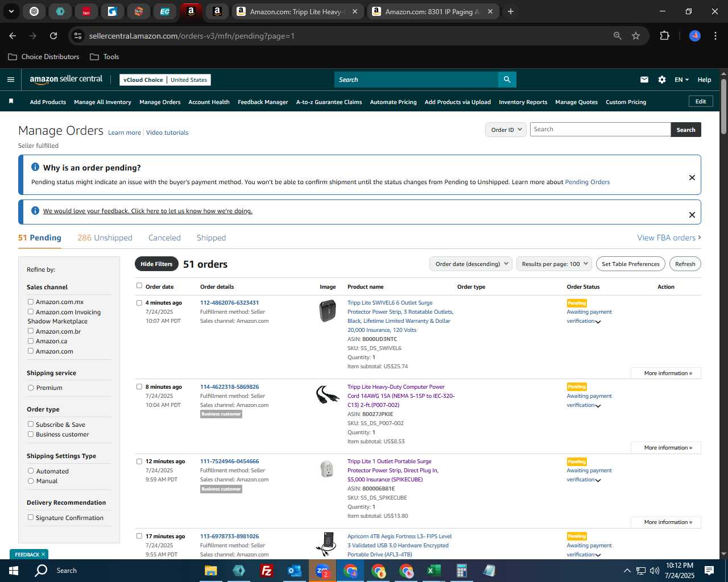Bookmark this page with the star icon
The image size is (728, 582).
pos(636,36)
